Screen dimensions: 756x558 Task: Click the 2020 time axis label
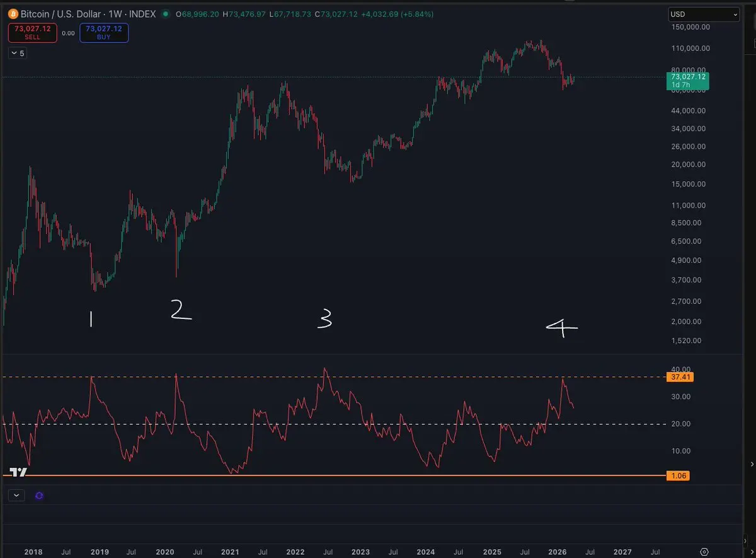pos(164,552)
